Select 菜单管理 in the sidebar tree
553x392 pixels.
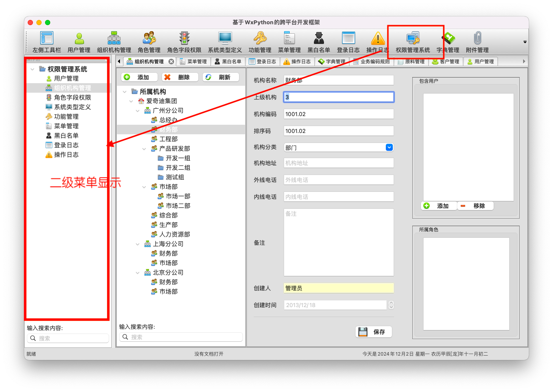coord(66,126)
